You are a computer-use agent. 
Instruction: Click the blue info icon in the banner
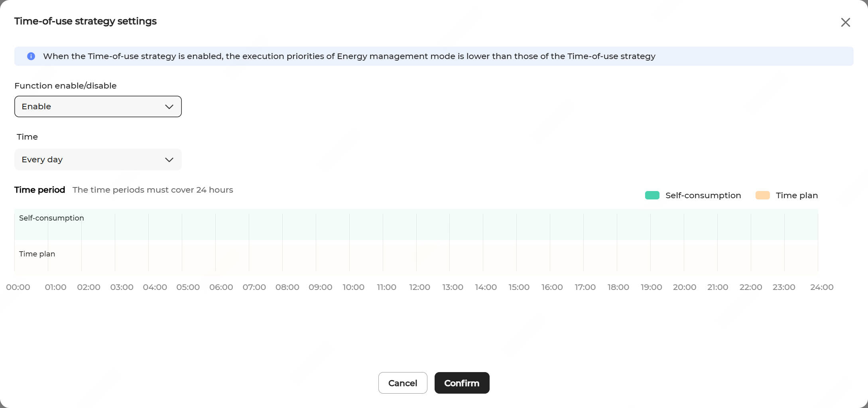pyautogui.click(x=31, y=56)
